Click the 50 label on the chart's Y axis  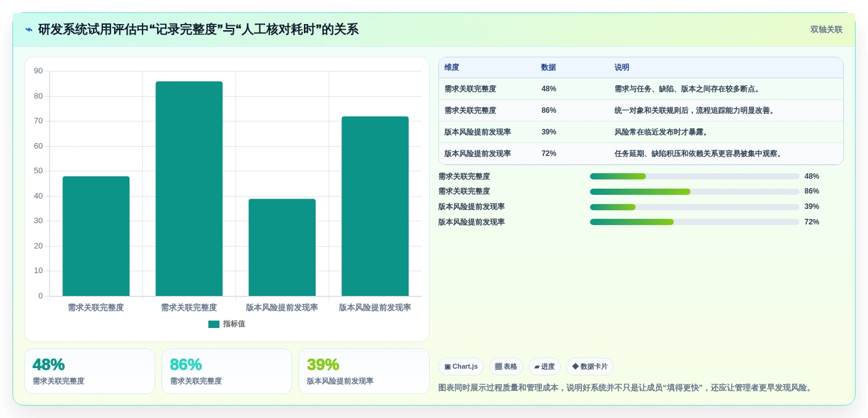[x=39, y=171]
